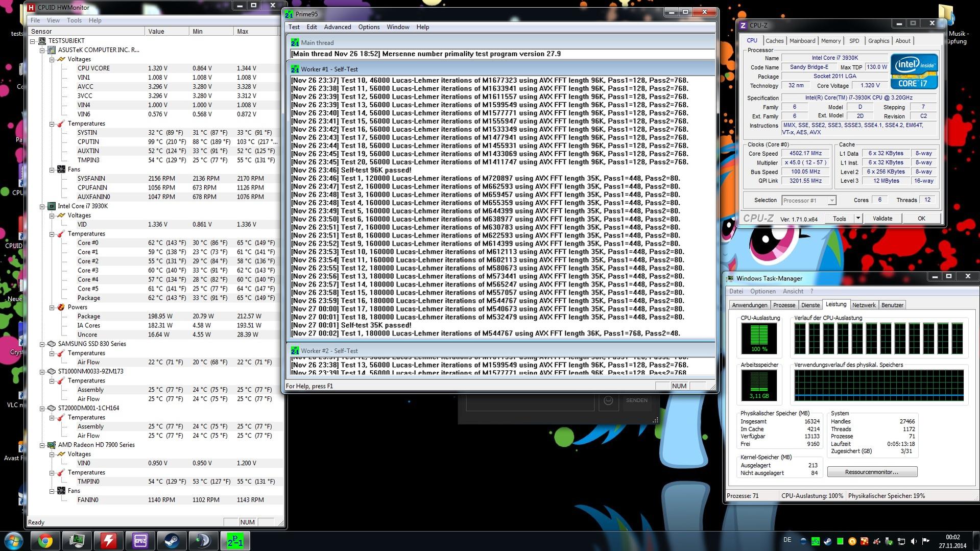The width and height of the screenshot is (980, 551).
Task: Collapse the AMD Radeon HD 7900 Series node
Action: tap(42, 445)
